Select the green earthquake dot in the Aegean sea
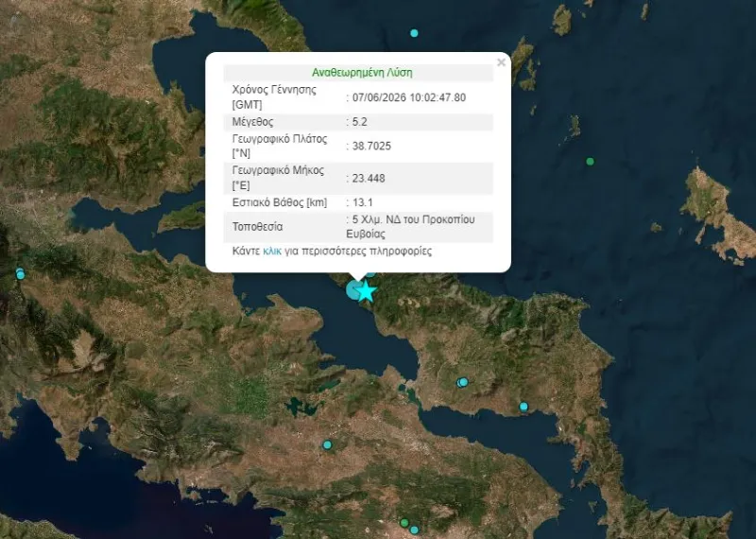The height and width of the screenshot is (539, 756). [590, 161]
